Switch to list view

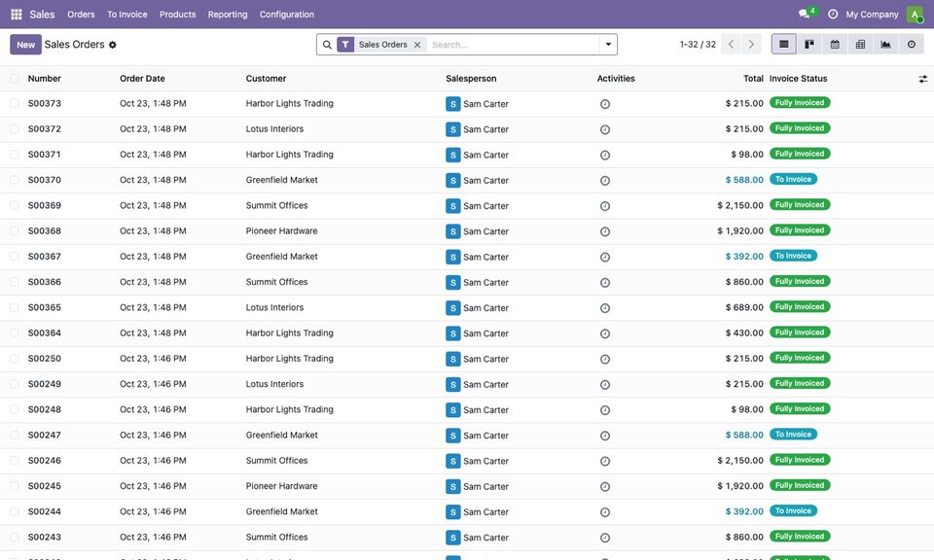tap(784, 44)
